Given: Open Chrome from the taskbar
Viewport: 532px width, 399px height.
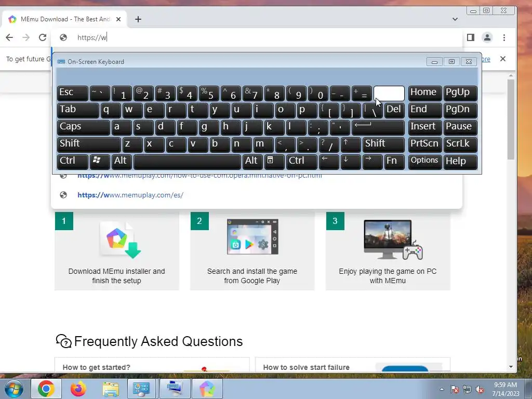Looking at the screenshot, I should coord(46,389).
